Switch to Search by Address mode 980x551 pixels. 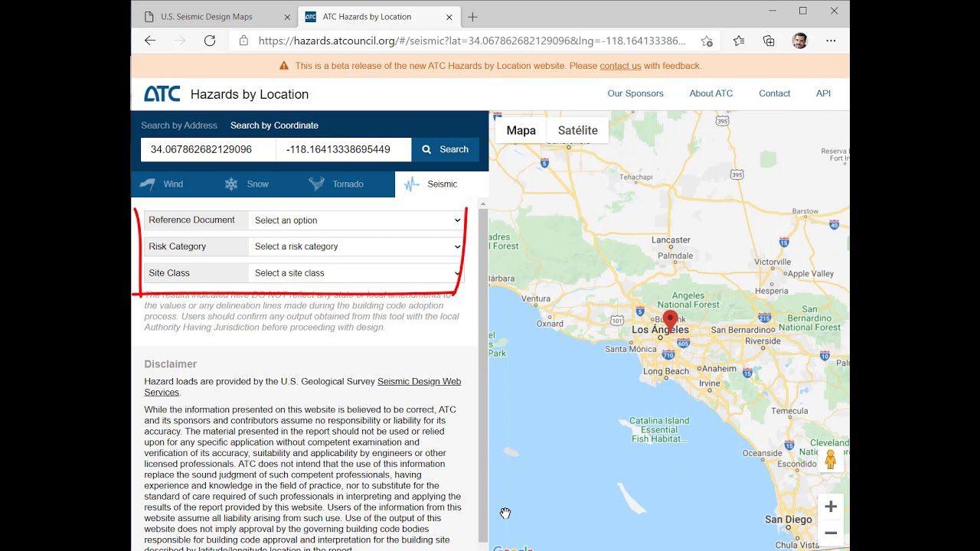tap(179, 126)
